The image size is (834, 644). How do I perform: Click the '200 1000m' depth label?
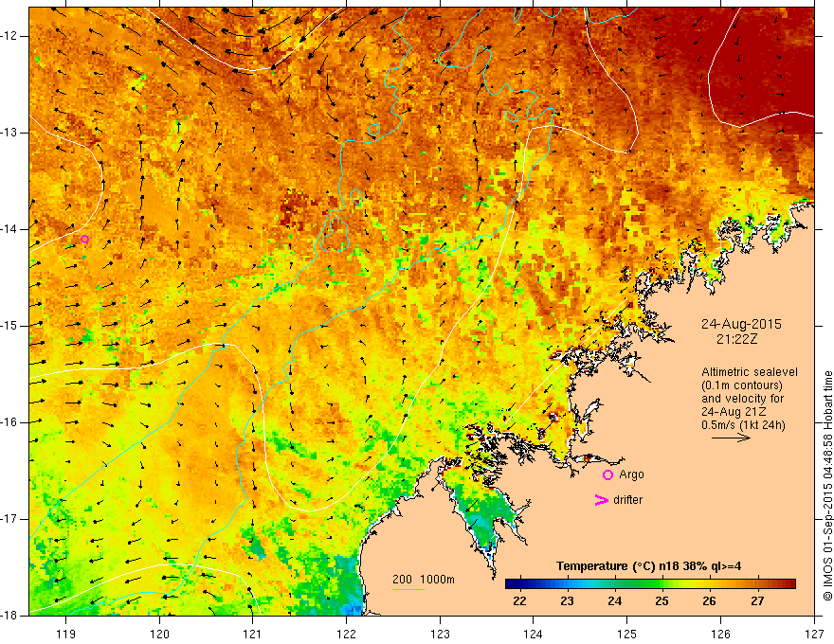click(x=424, y=580)
